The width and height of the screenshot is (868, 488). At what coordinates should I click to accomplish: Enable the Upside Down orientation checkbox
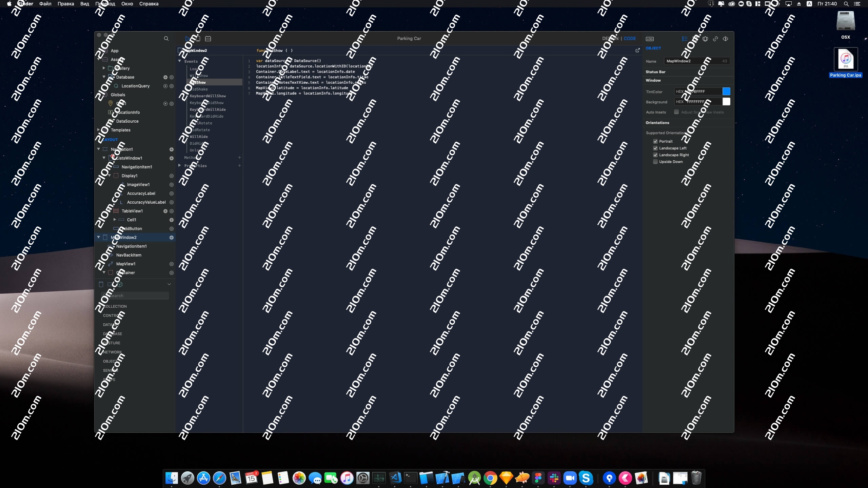(655, 162)
